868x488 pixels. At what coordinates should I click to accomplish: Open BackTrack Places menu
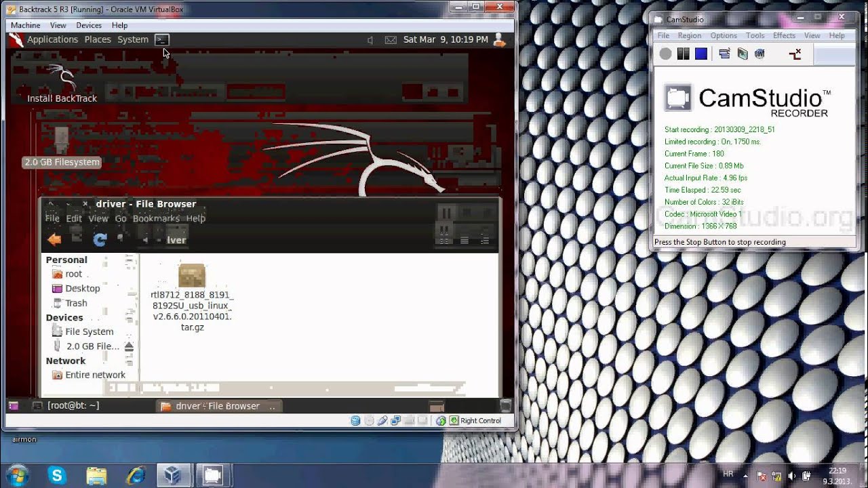98,39
